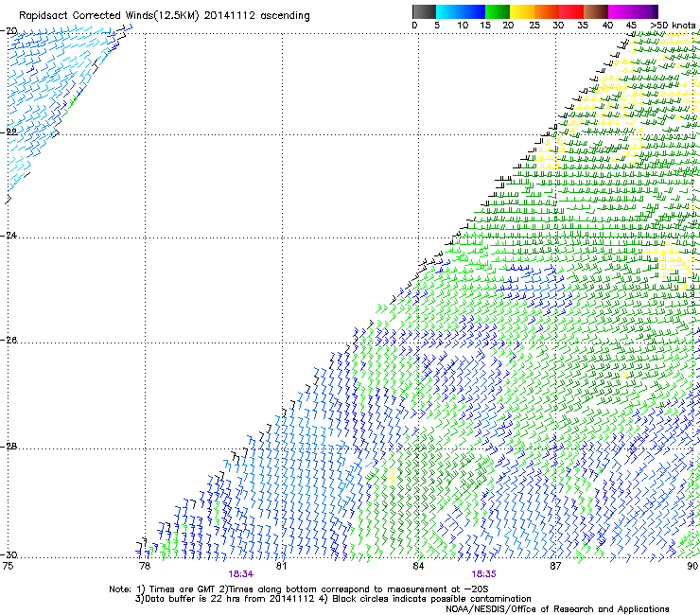This screenshot has height=615, width=700.
Task: Click the NOAA/NESDIS credit text
Action: pyautogui.click(x=557, y=609)
